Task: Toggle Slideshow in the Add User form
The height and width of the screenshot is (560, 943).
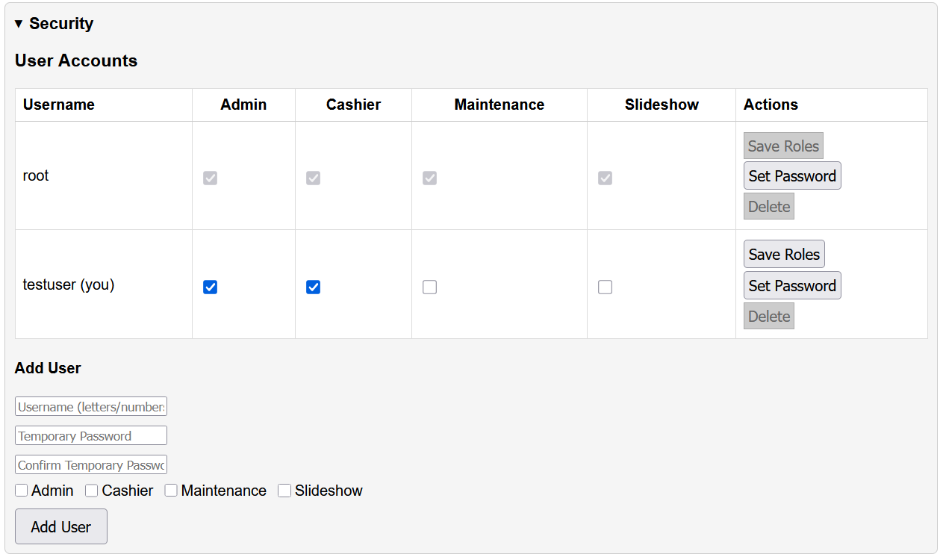Action: pyautogui.click(x=284, y=490)
